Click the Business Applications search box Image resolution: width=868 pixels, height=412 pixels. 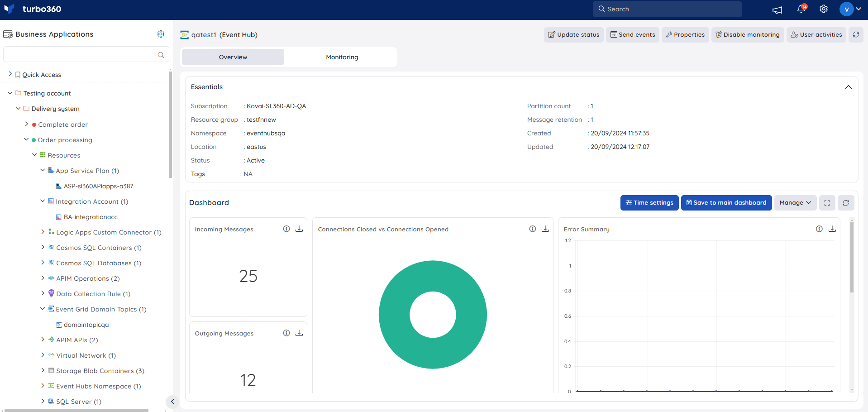pyautogui.click(x=86, y=54)
